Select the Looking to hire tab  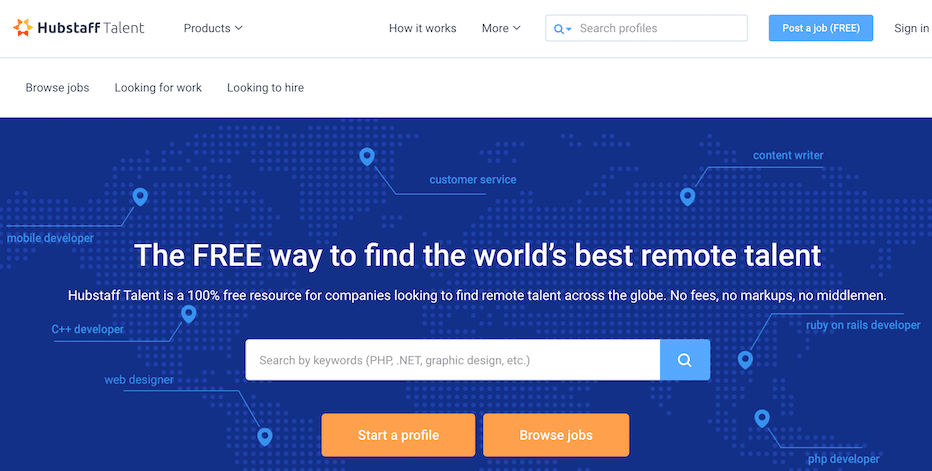[265, 87]
